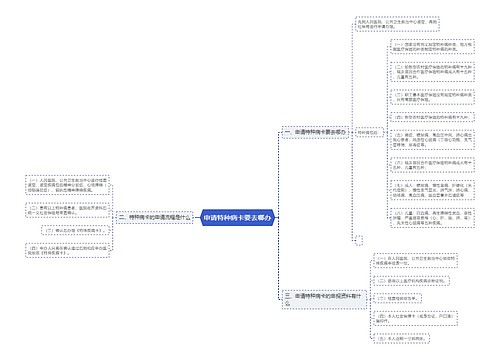Select central node 申请特种病卡要去哪办
The image size is (500, 360).
coord(238,218)
